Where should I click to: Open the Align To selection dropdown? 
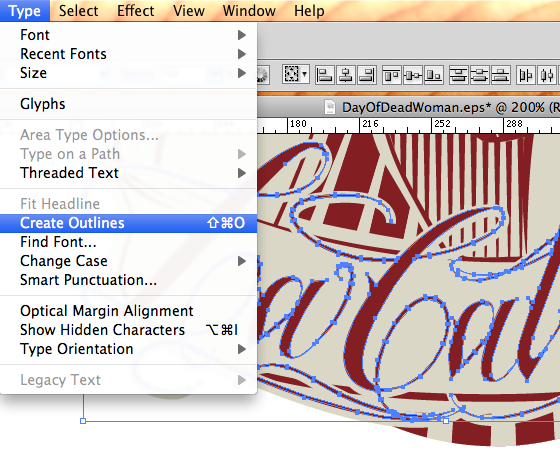(295, 74)
